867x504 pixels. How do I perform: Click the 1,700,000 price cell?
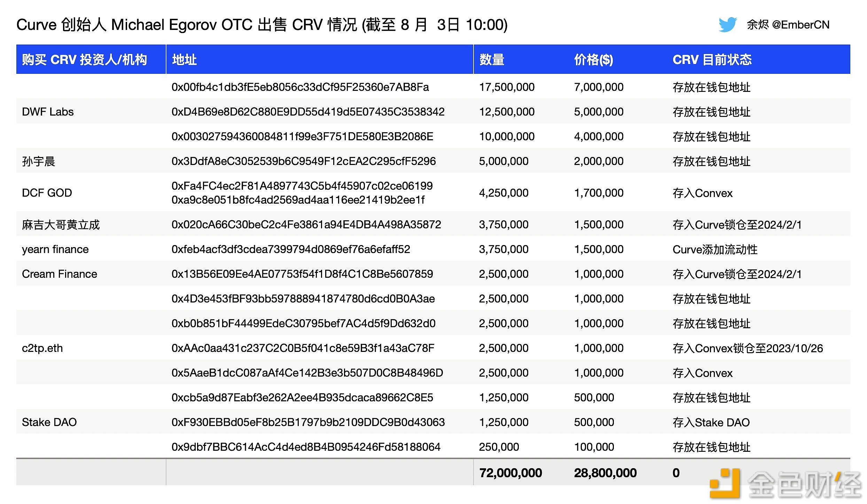pos(599,193)
